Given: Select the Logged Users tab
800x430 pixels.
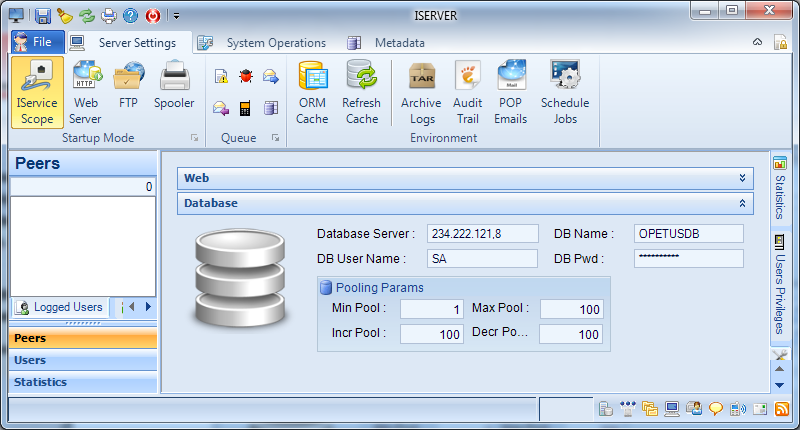Looking at the screenshot, I should (60, 307).
